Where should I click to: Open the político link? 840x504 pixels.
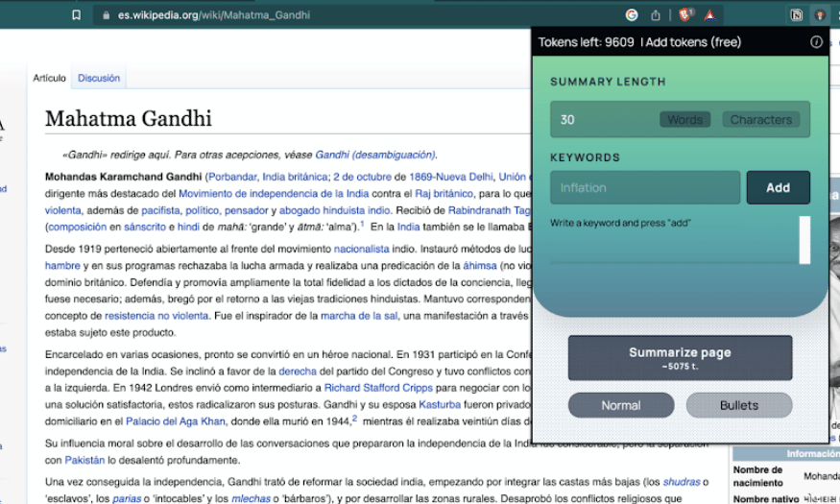click(202, 210)
